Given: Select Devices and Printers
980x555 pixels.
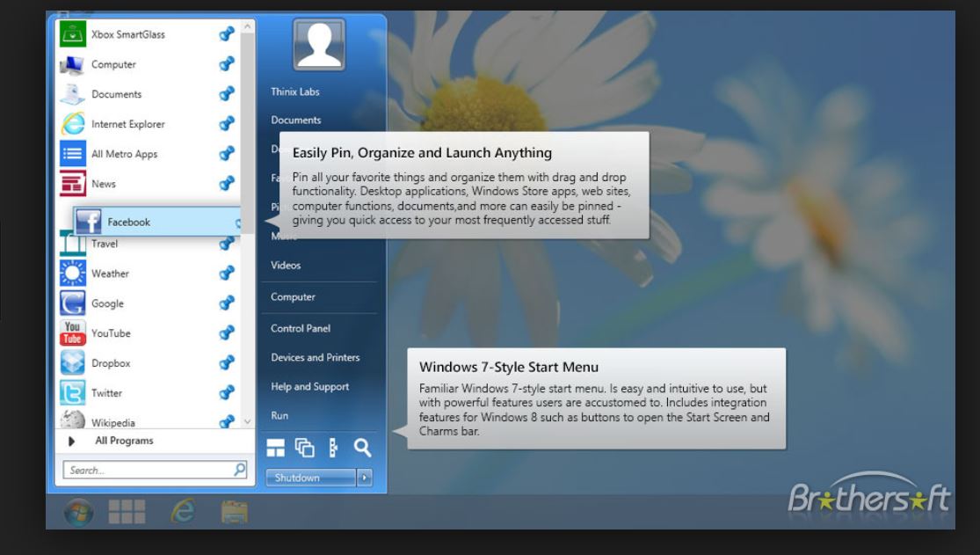Looking at the screenshot, I should pos(315,357).
